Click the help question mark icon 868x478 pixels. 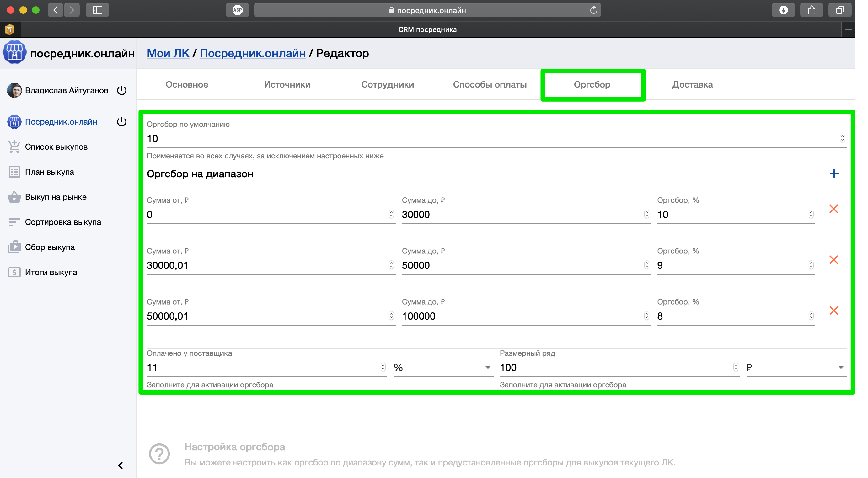159,454
